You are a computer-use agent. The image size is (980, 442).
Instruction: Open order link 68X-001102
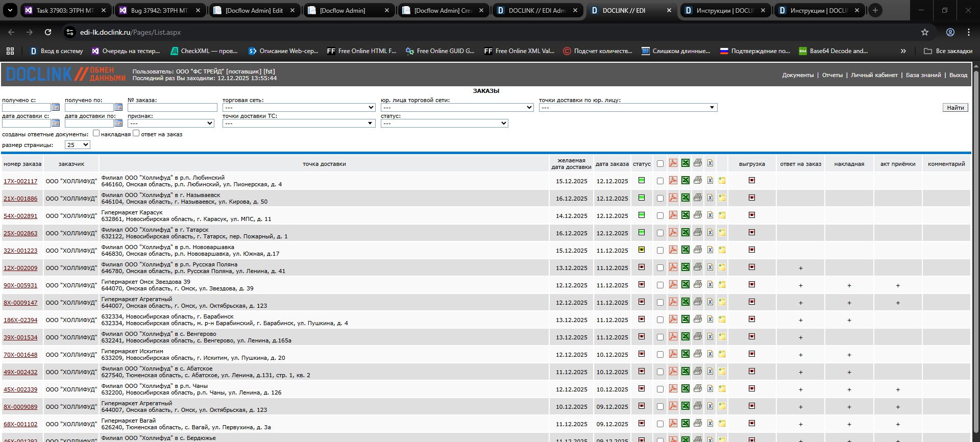[x=20, y=424]
